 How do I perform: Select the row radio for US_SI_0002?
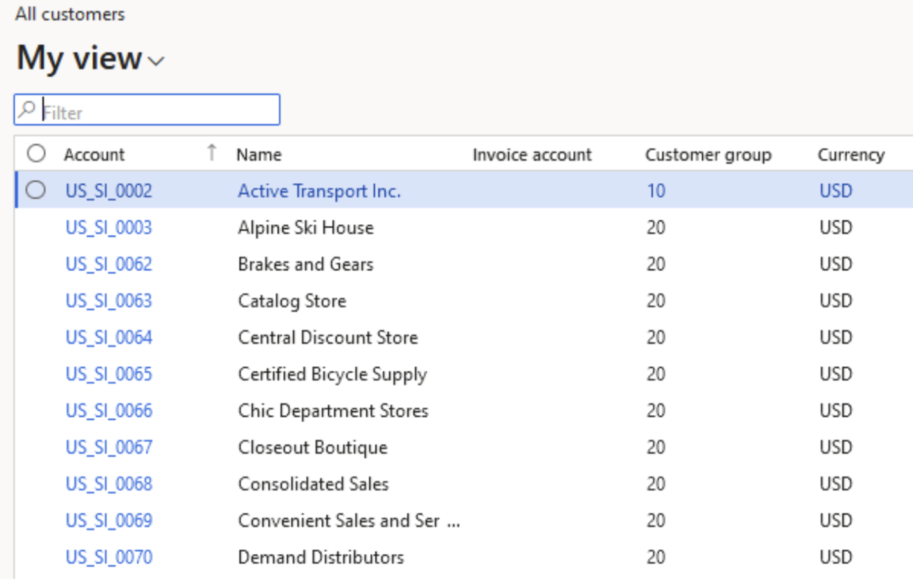pos(36,190)
